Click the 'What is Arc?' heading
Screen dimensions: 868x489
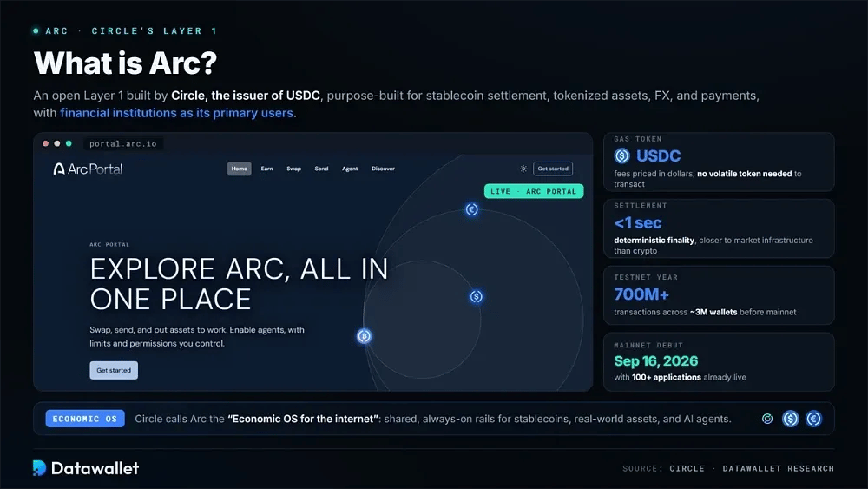click(x=125, y=63)
